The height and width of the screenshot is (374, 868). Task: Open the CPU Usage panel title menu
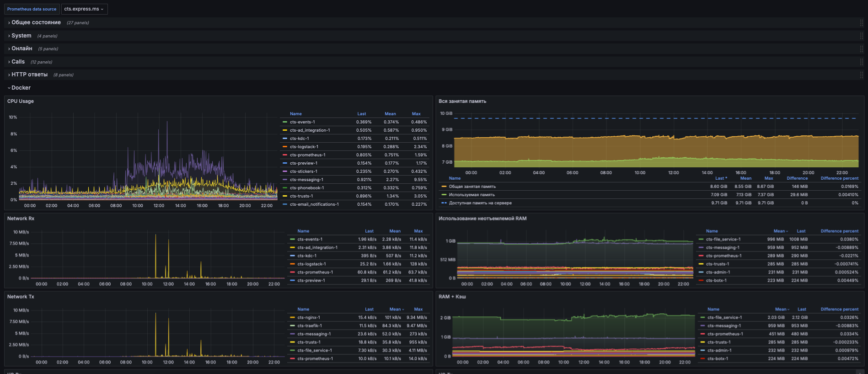point(21,101)
